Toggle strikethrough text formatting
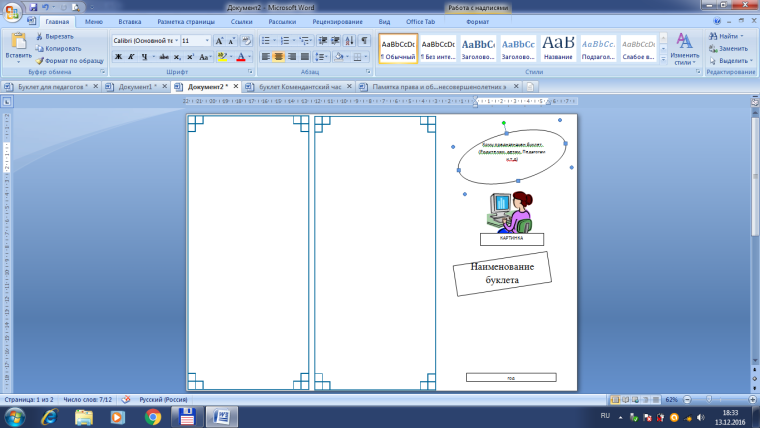 [x=162, y=57]
